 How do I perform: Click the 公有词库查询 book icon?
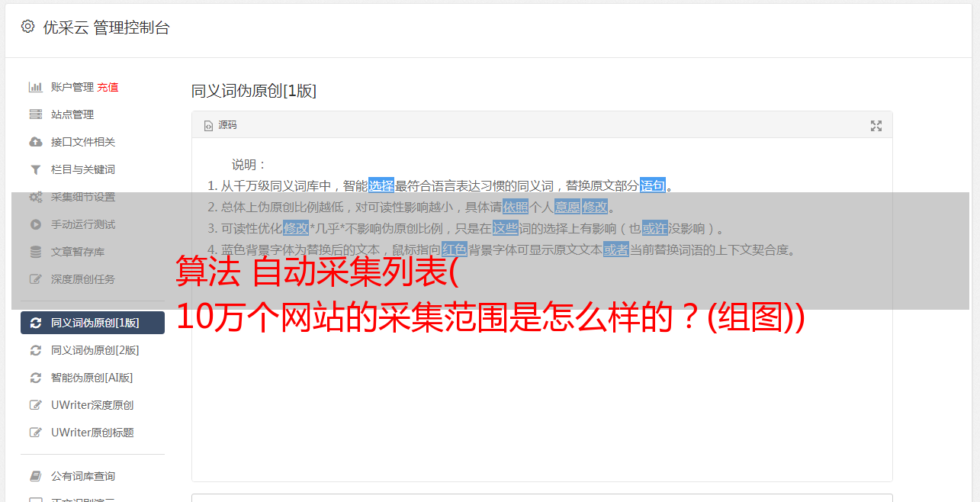pyautogui.click(x=35, y=476)
